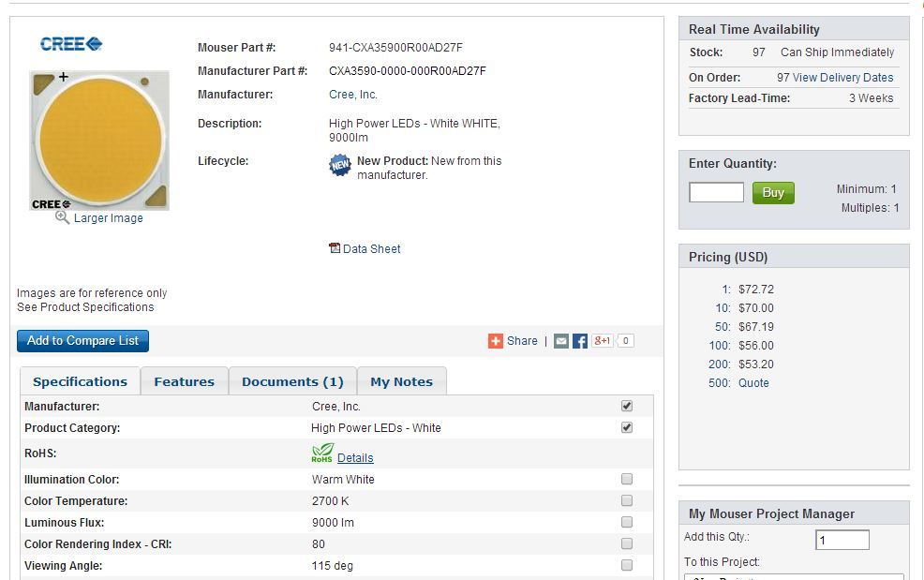924x580 pixels.
Task: Click the Add this Qty input field
Action: pos(842,540)
